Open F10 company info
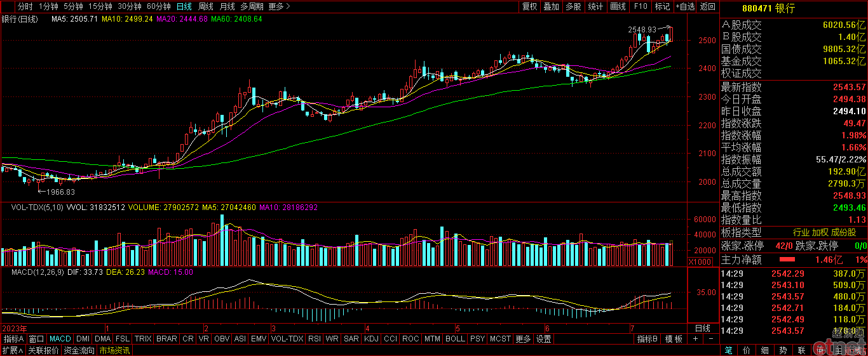 click(641, 6)
